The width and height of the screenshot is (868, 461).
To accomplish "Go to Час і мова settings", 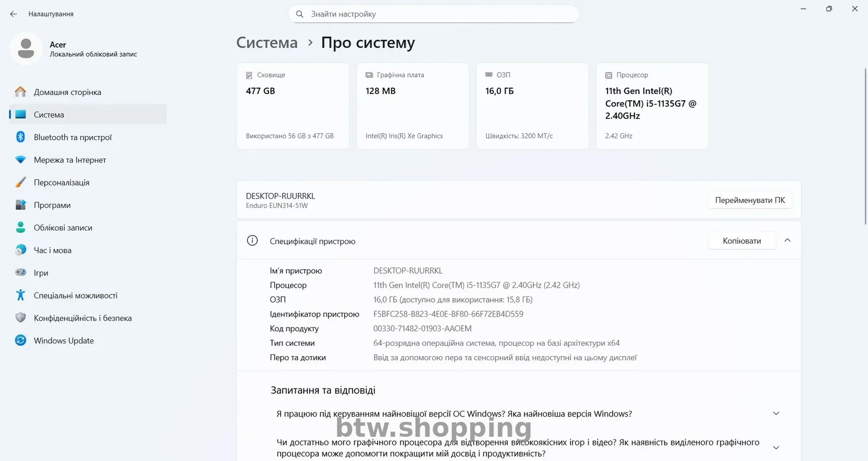I will pyautogui.click(x=52, y=250).
